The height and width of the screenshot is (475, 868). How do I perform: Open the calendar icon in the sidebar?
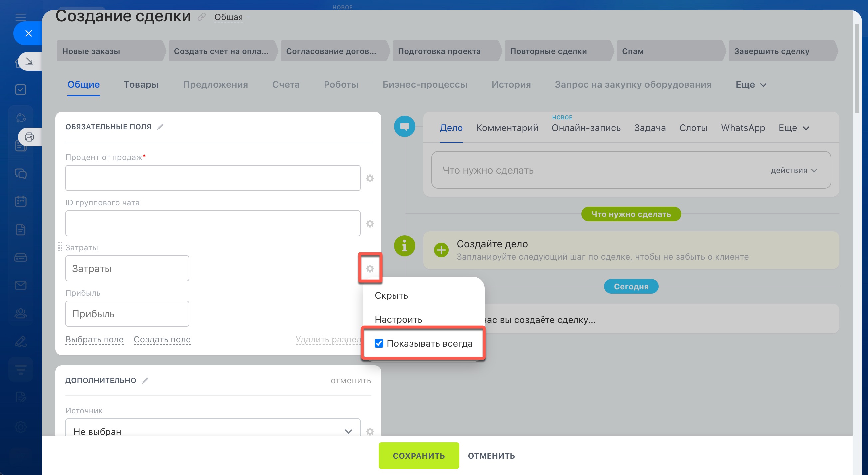point(21,202)
